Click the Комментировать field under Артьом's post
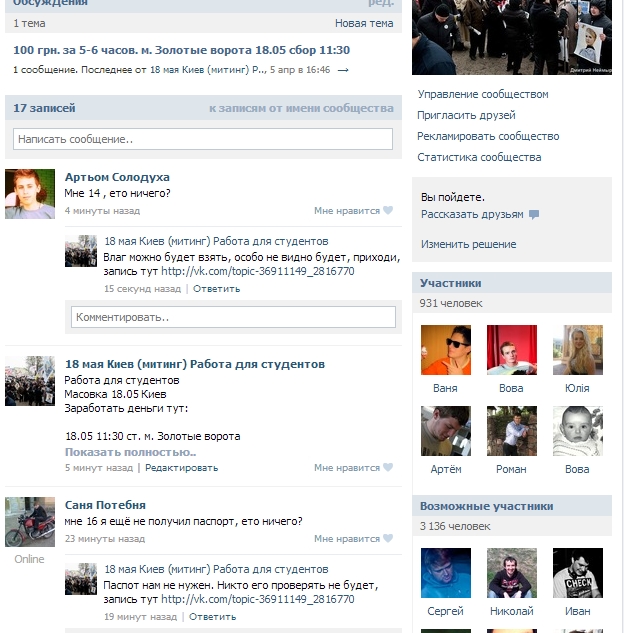This screenshot has height=633, width=636. (233, 317)
